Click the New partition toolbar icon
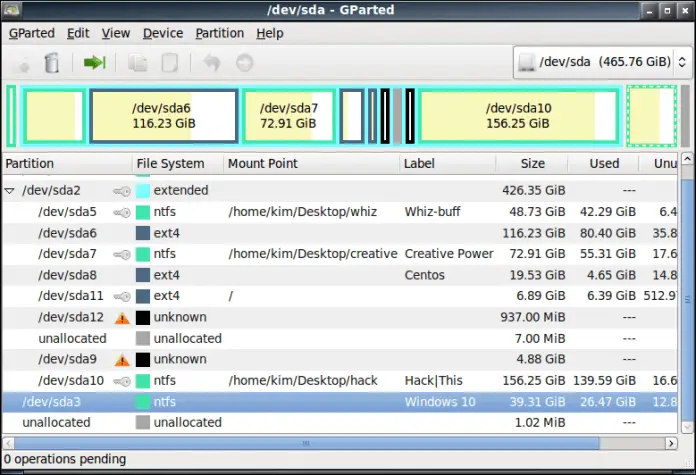The image size is (696, 475). pyautogui.click(x=24, y=63)
